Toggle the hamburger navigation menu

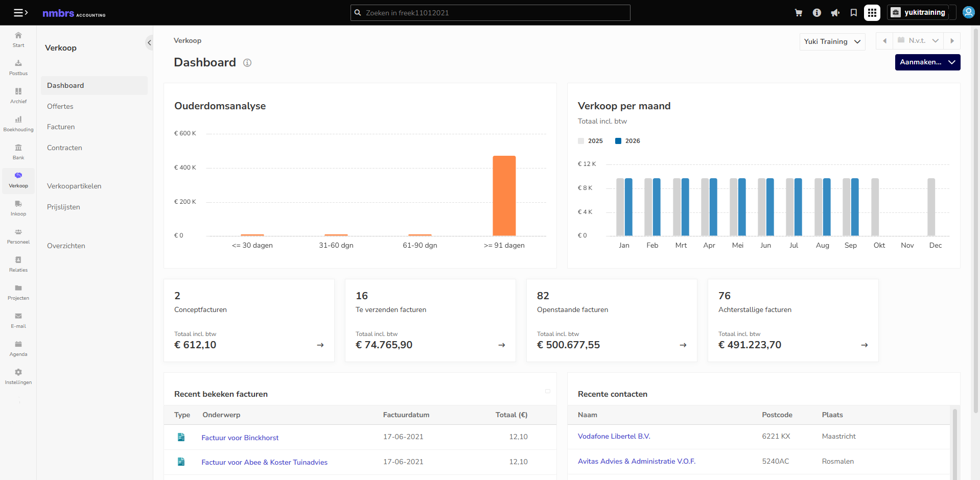coord(20,13)
